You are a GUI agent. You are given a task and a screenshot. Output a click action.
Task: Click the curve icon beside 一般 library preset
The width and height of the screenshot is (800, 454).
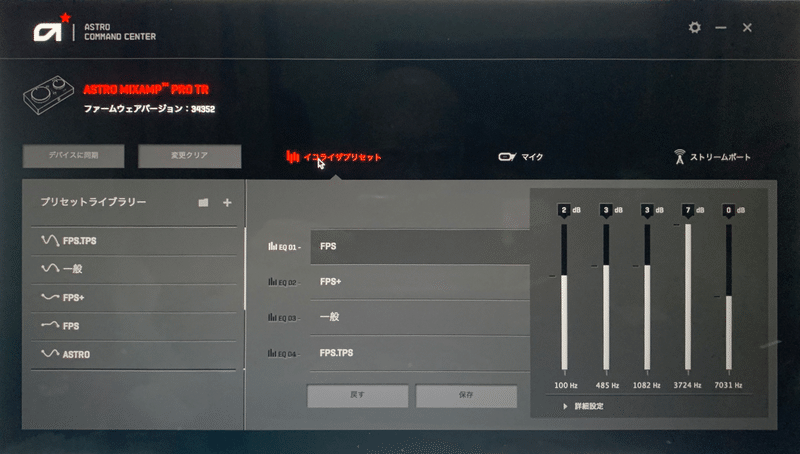[50, 268]
